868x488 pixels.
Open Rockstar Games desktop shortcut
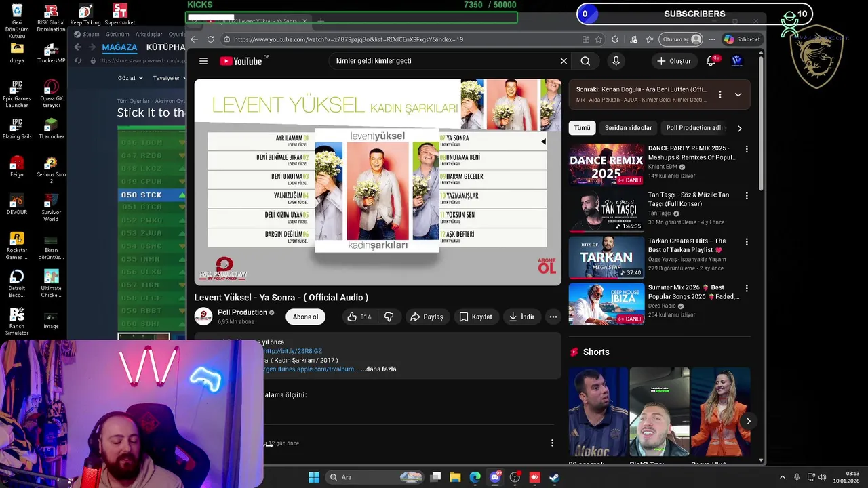pyautogui.click(x=17, y=246)
